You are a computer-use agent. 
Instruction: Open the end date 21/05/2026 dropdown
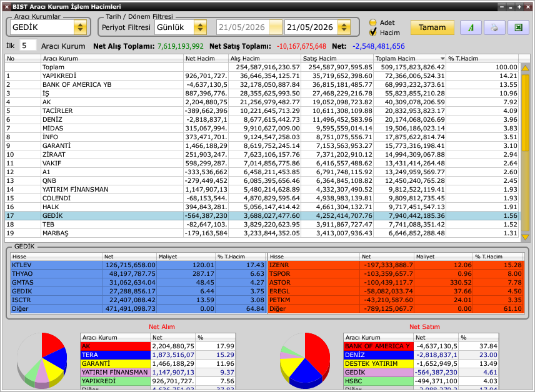[x=344, y=27]
